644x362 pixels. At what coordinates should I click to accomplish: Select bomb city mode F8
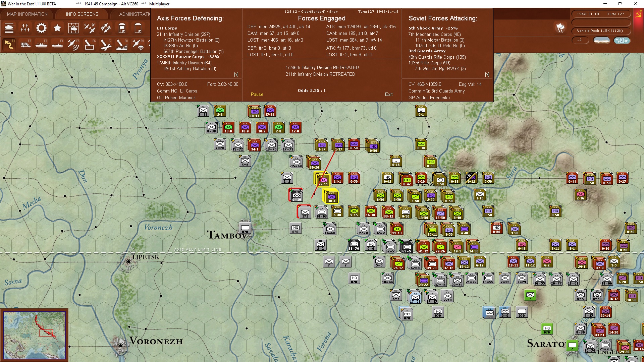click(x=122, y=44)
